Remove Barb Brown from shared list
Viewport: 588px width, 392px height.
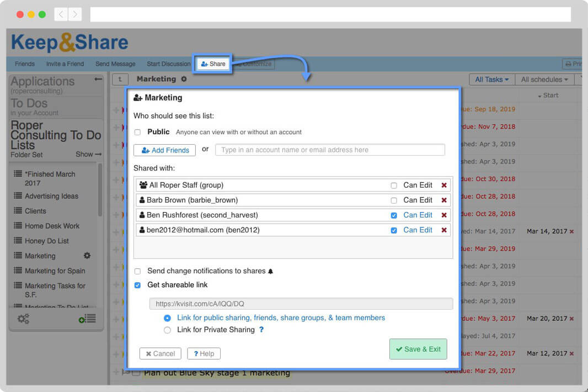click(444, 200)
